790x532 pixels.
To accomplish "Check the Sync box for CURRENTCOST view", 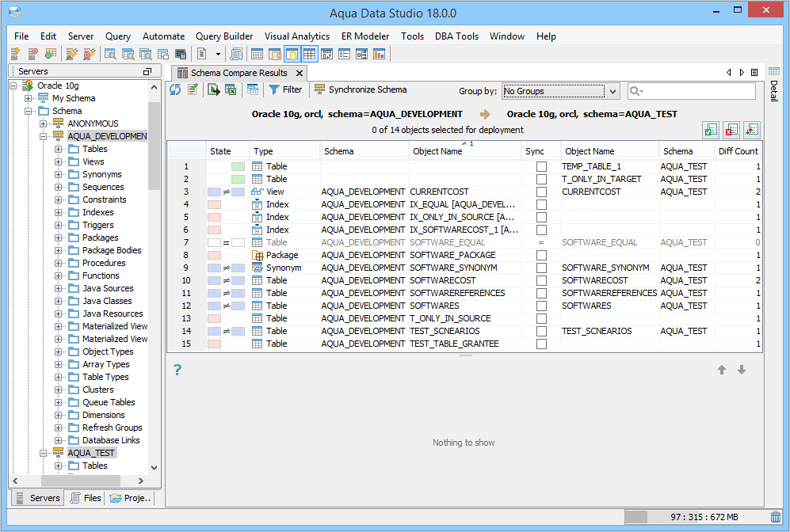I will coord(541,192).
